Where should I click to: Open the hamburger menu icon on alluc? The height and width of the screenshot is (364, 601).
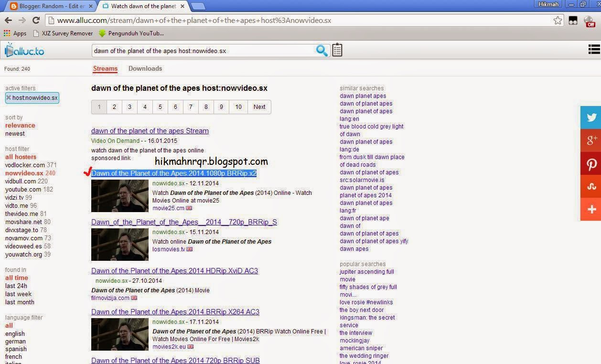click(x=594, y=49)
